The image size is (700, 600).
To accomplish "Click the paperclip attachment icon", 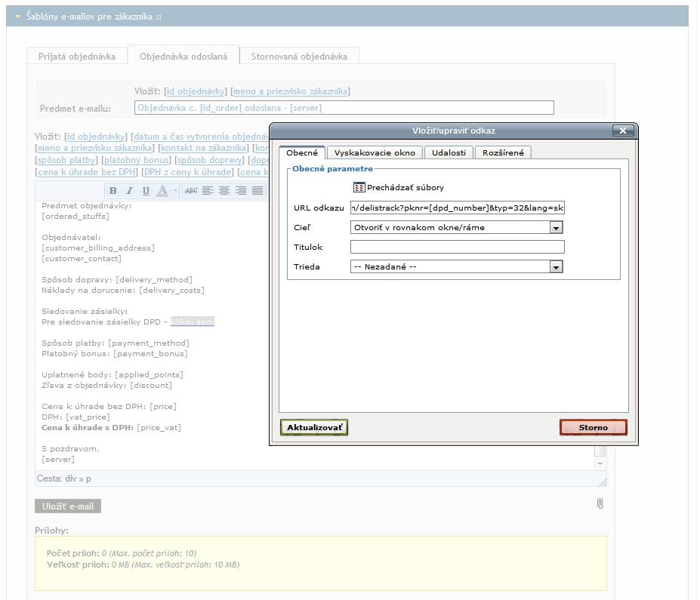I will [x=600, y=503].
